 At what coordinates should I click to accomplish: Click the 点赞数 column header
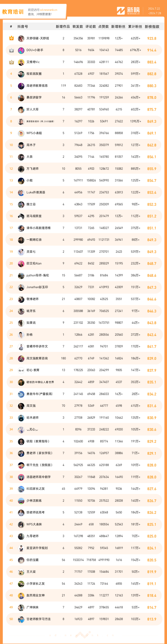tap(103, 26)
